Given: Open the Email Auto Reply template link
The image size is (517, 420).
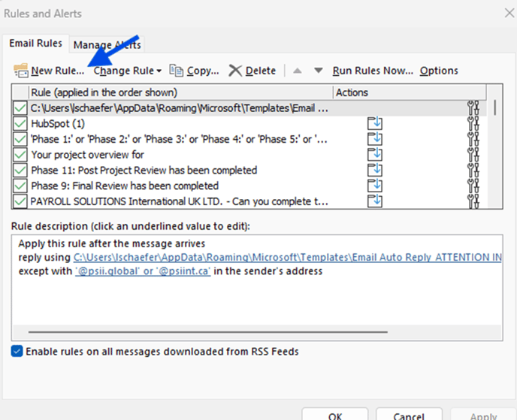Looking at the screenshot, I should 287,258.
